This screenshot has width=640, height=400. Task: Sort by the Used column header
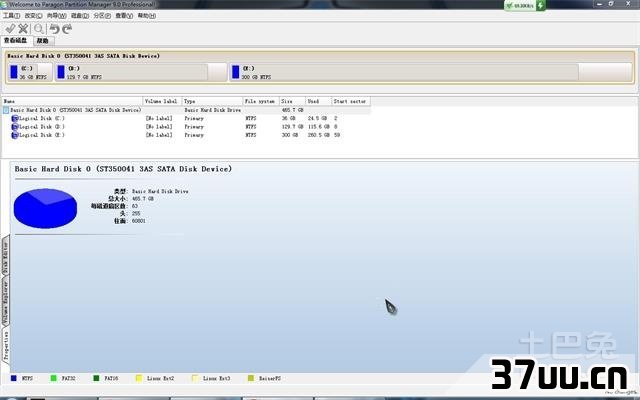(318, 101)
